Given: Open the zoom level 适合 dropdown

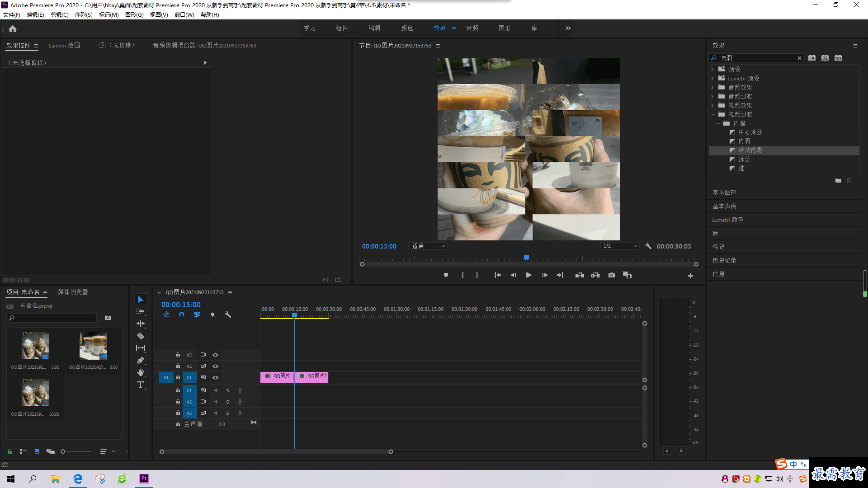Looking at the screenshot, I should (428, 246).
